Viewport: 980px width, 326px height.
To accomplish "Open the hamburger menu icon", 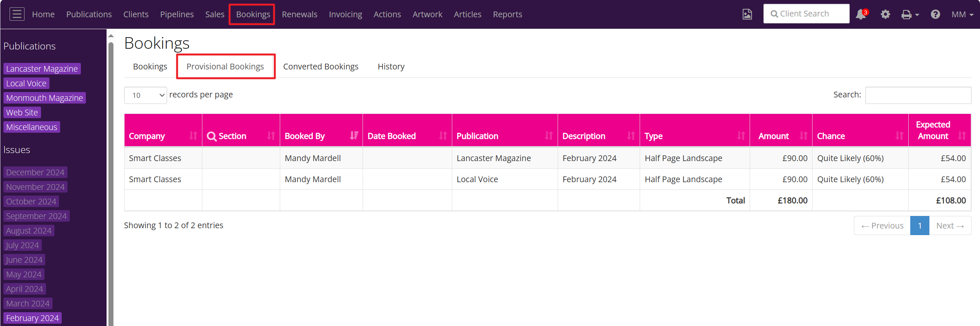I will click(17, 14).
